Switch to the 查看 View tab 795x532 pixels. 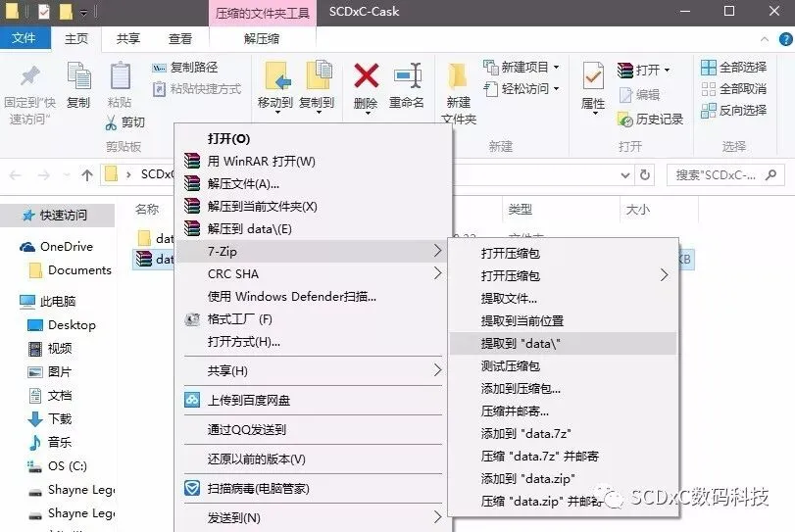coord(180,38)
